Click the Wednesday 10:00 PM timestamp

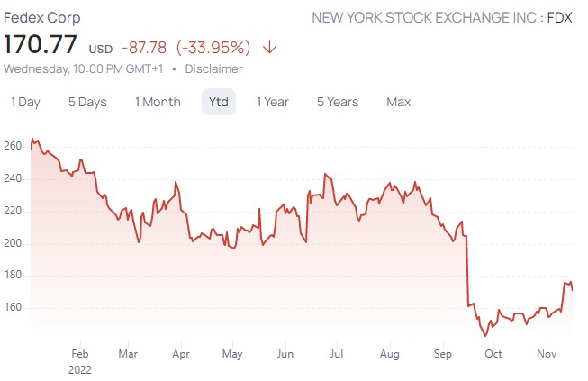point(90,68)
